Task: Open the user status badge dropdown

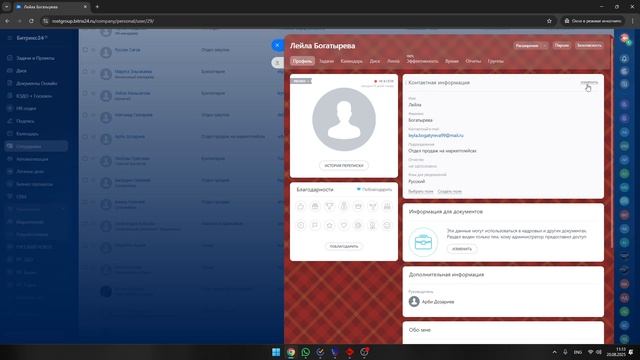Action: tap(301, 81)
